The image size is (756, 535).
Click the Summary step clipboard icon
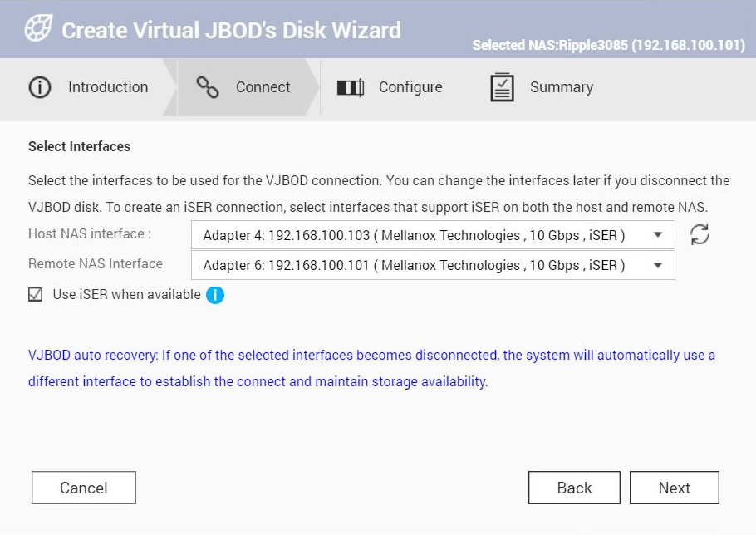[502, 87]
